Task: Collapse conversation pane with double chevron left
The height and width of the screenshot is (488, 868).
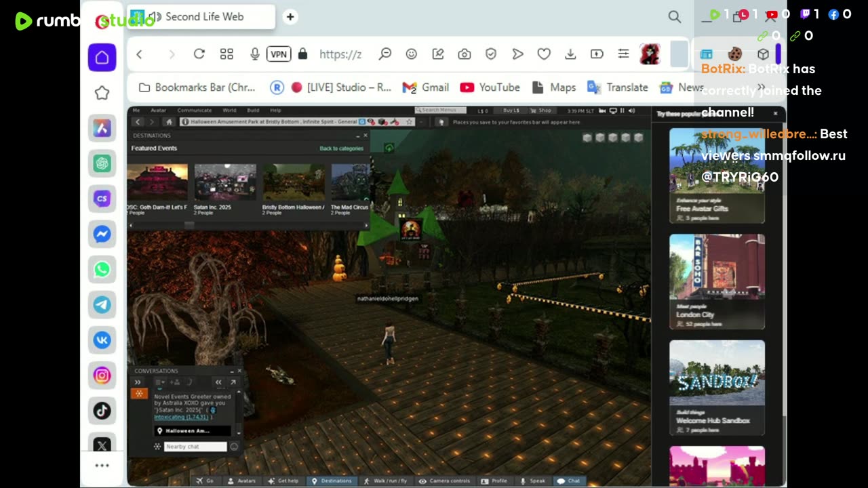Action: (x=218, y=382)
